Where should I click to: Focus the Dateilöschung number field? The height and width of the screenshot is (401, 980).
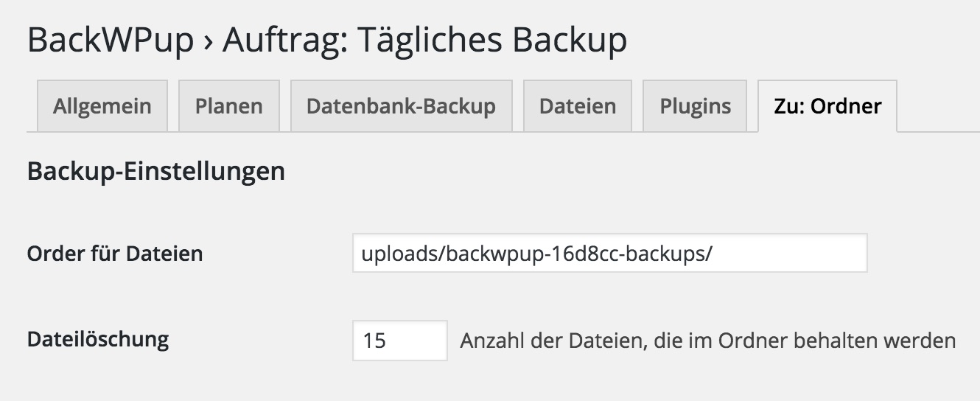tap(413, 341)
